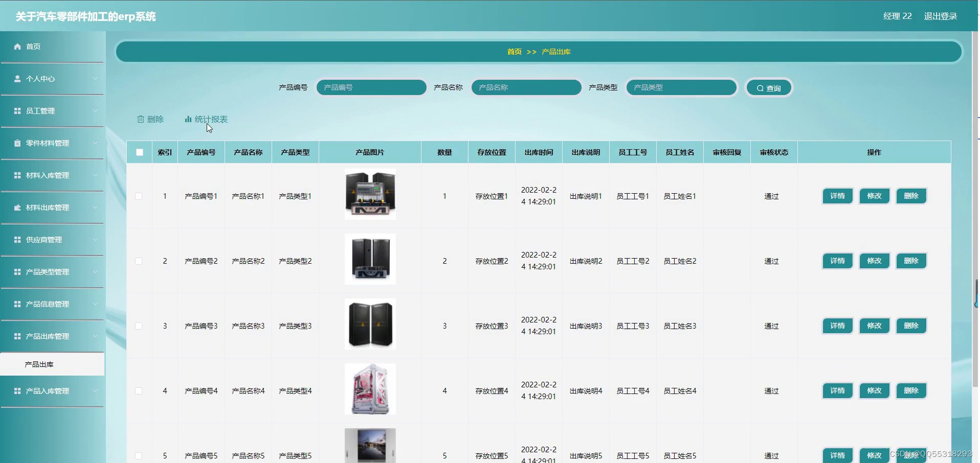
Task: Click the grid icon beside 产品出库管理
Action: (x=17, y=336)
